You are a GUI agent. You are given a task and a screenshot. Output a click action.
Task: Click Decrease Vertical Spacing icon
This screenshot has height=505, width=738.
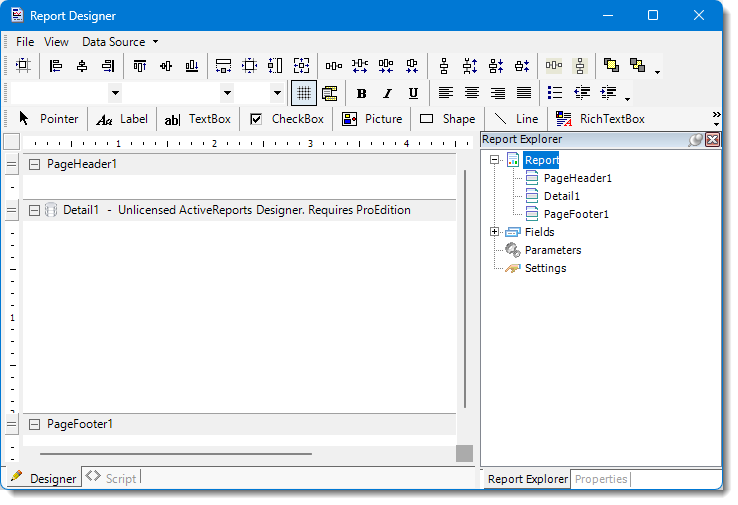point(496,66)
